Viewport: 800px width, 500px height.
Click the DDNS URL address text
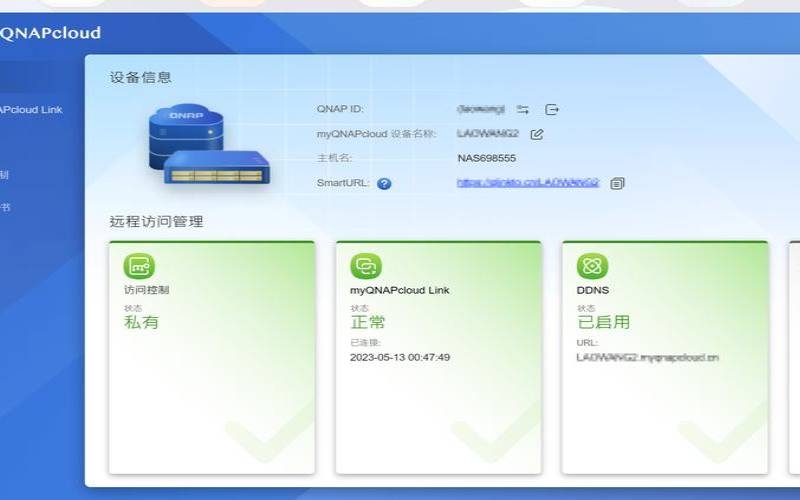647,358
